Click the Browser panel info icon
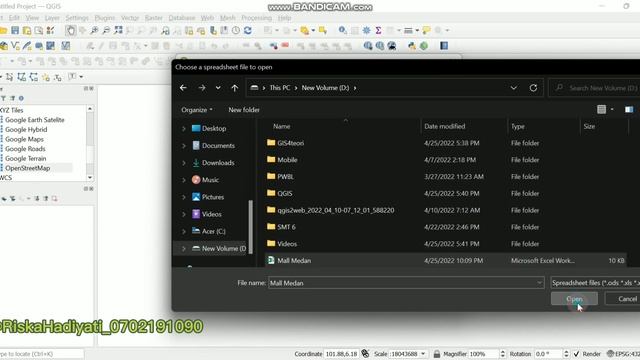Screen dimensions: 640x360 click(x=21, y=98)
